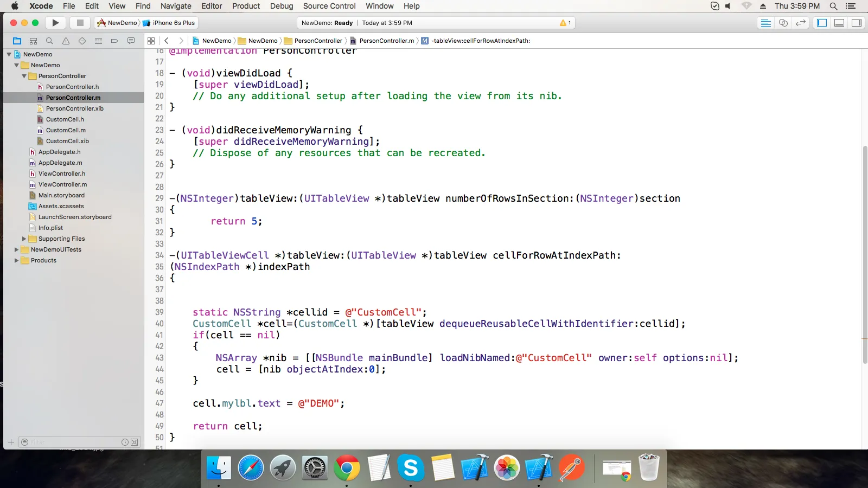Screen dimensions: 868x488
Task: Show the Report navigator
Action: (131, 41)
